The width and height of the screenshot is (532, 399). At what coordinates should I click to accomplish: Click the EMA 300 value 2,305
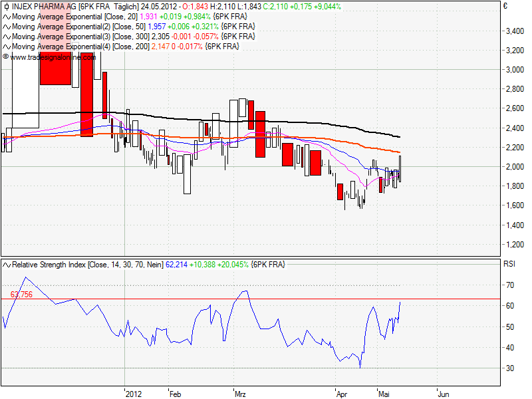pyautogui.click(x=160, y=37)
